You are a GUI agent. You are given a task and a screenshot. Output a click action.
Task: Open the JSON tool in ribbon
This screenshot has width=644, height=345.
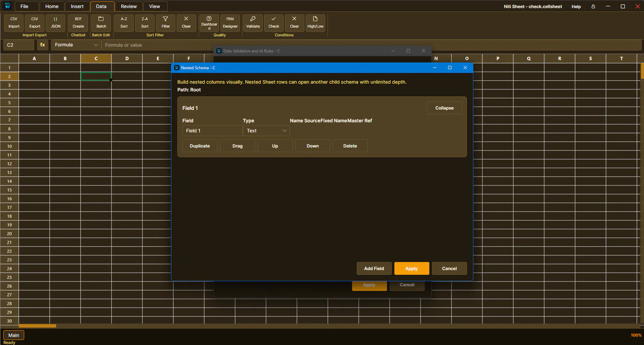coord(55,23)
